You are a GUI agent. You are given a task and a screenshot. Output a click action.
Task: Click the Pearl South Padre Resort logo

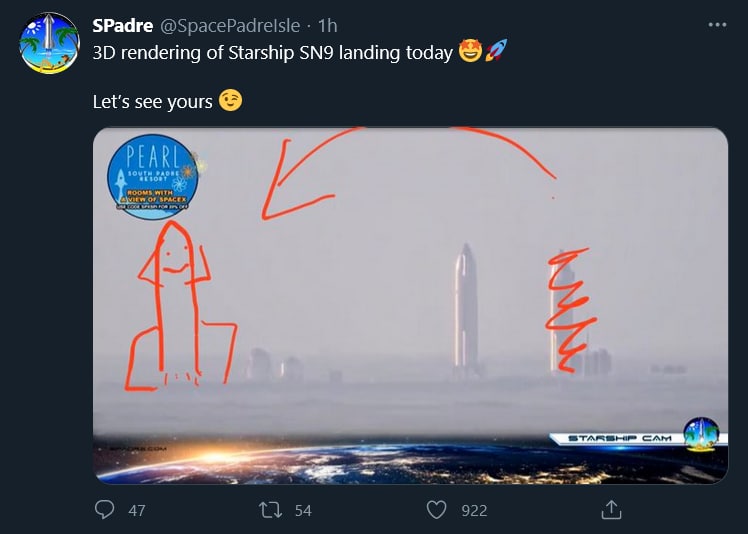click(x=153, y=177)
